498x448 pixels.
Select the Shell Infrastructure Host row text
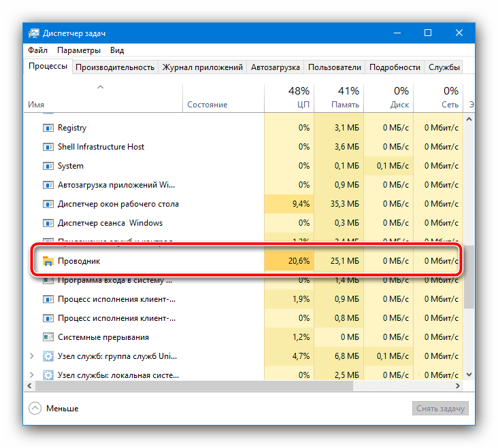pos(101,147)
